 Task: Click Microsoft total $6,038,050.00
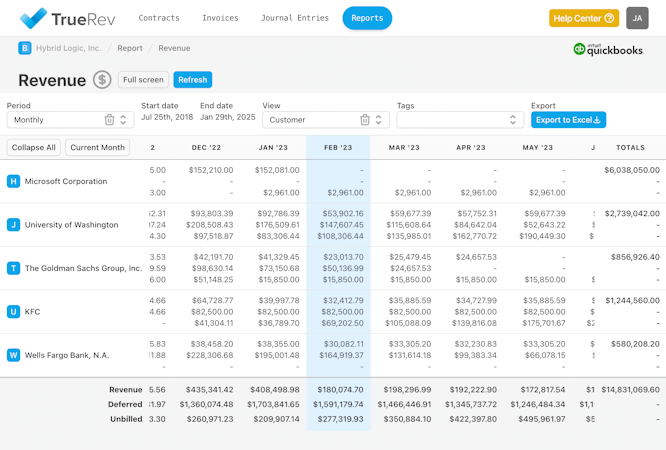(632, 170)
